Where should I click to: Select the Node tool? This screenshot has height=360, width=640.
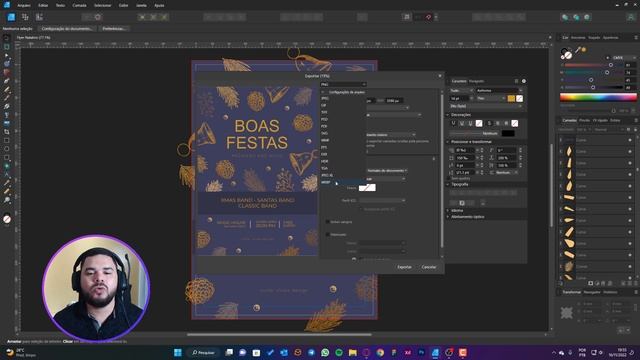(7, 55)
